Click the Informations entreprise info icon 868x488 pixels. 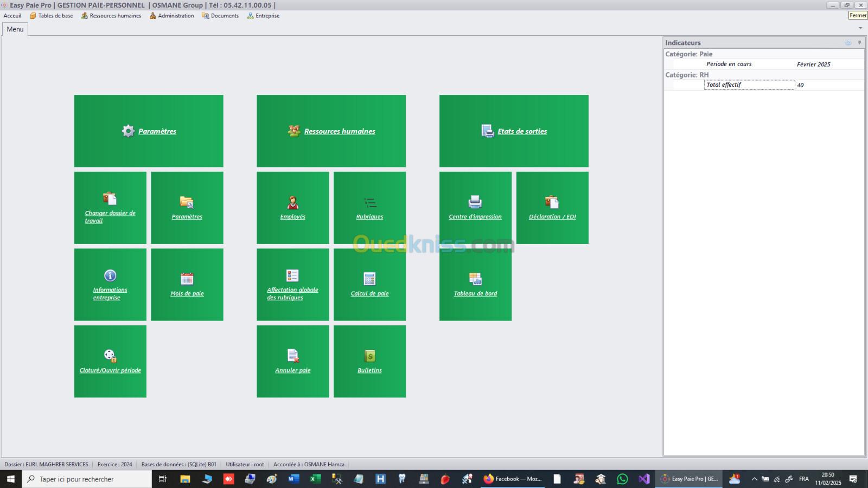coord(110,275)
